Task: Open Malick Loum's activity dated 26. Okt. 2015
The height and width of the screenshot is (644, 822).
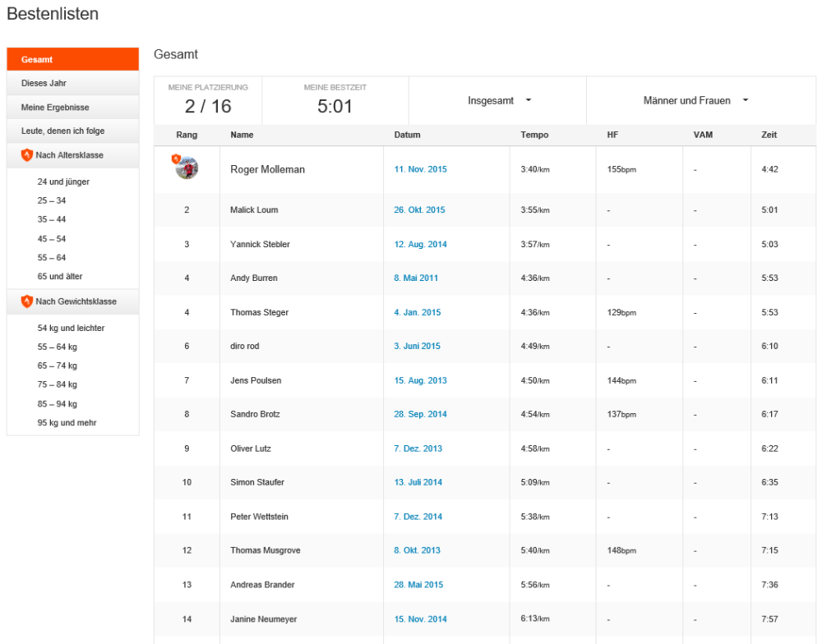Action: tap(421, 209)
